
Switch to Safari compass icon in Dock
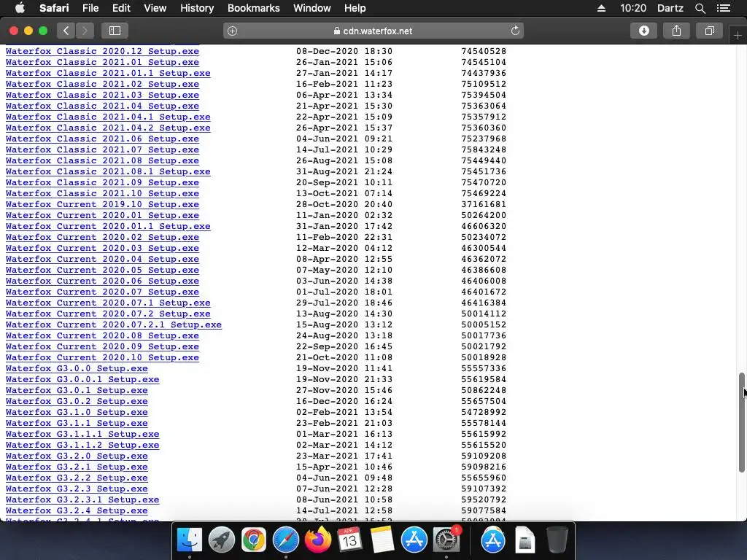(x=286, y=540)
